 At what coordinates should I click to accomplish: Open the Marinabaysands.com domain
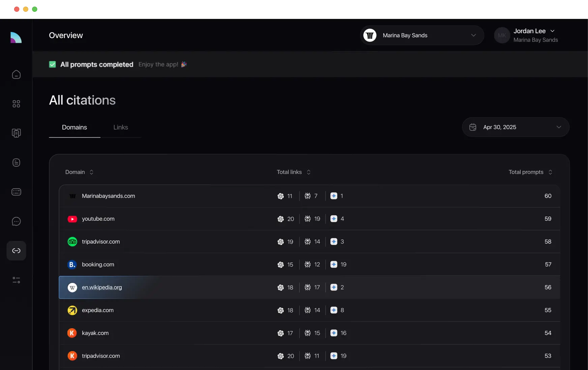tap(109, 196)
